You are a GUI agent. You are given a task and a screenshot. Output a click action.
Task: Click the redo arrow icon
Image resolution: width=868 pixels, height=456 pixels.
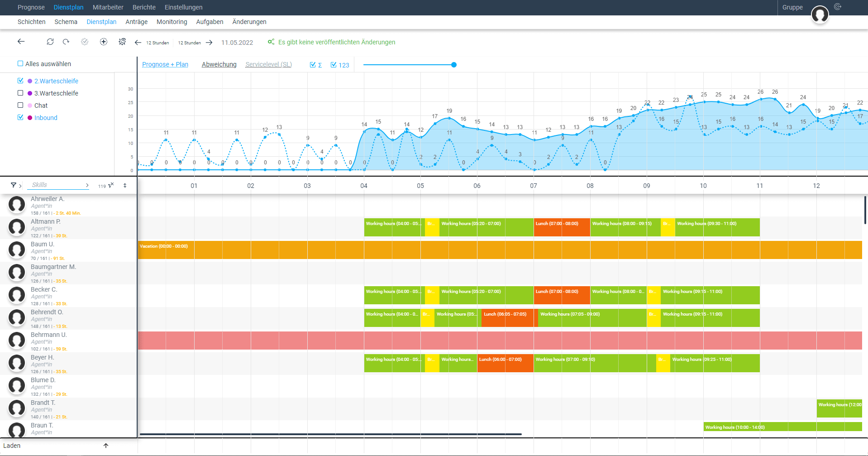pyautogui.click(x=66, y=42)
